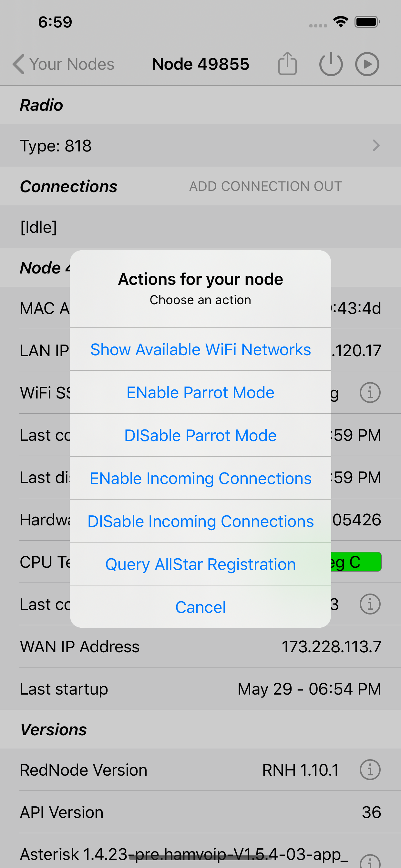Disable Incoming Connections
The image size is (401, 868).
tap(200, 521)
